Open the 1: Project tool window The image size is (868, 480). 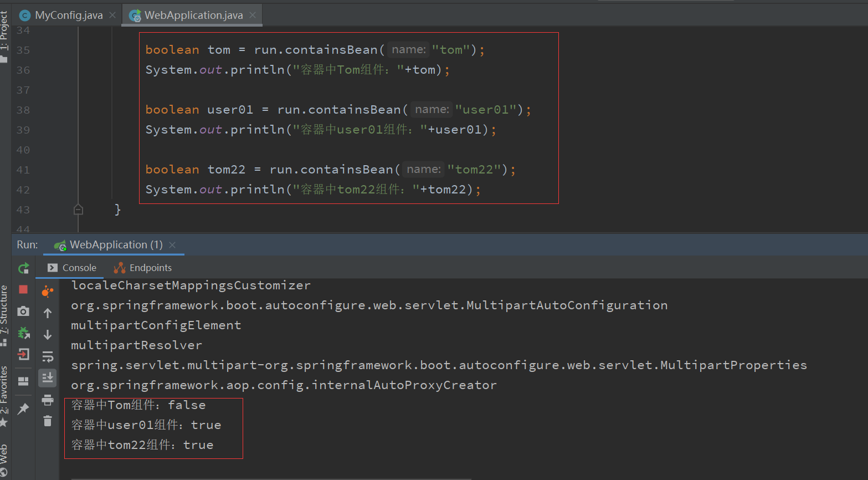pos(4,36)
